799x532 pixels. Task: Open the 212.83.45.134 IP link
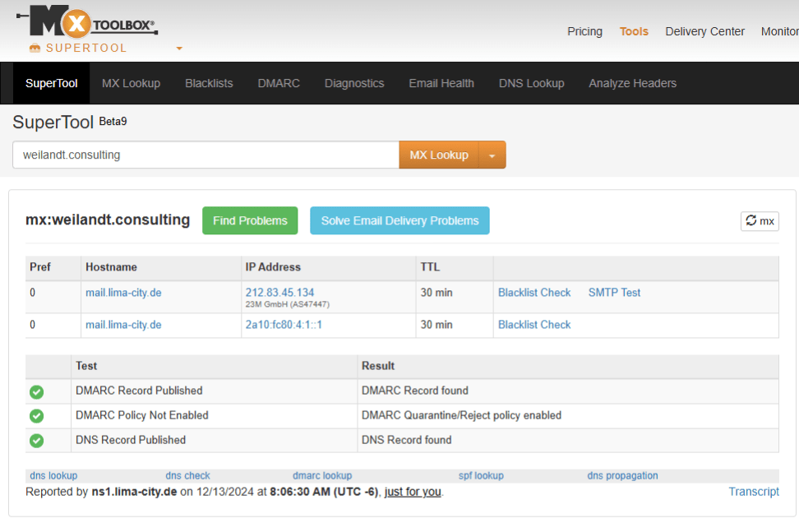point(279,293)
